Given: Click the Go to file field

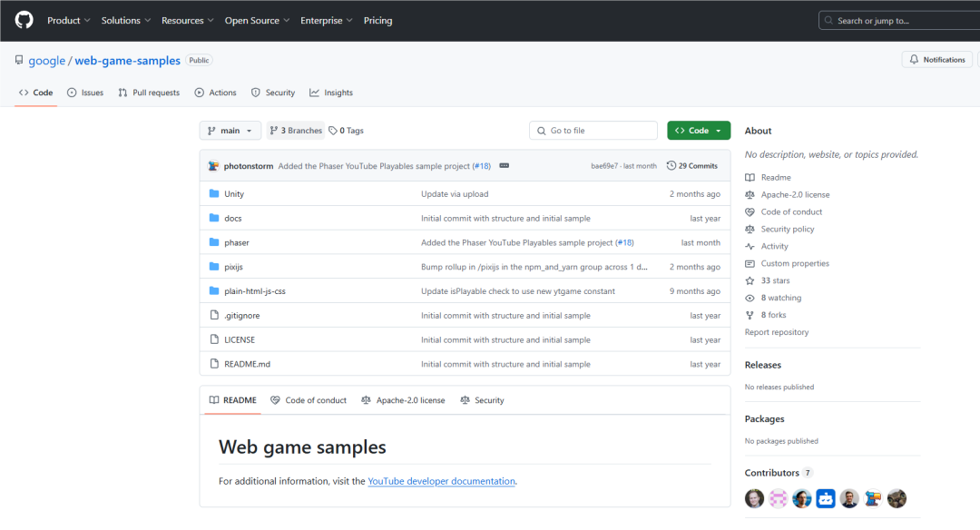Looking at the screenshot, I should 593,131.
